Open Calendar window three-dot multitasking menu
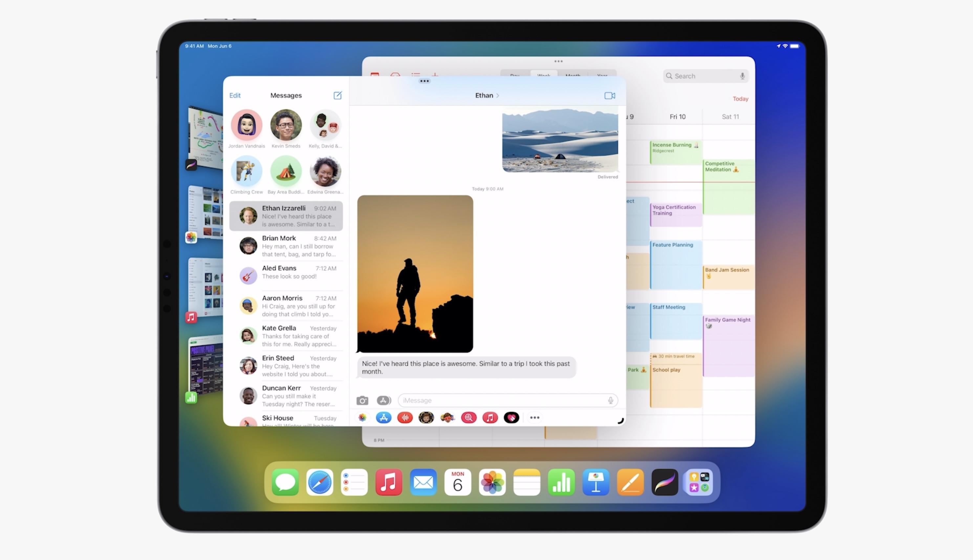Viewport: 973px width, 560px height. [558, 61]
